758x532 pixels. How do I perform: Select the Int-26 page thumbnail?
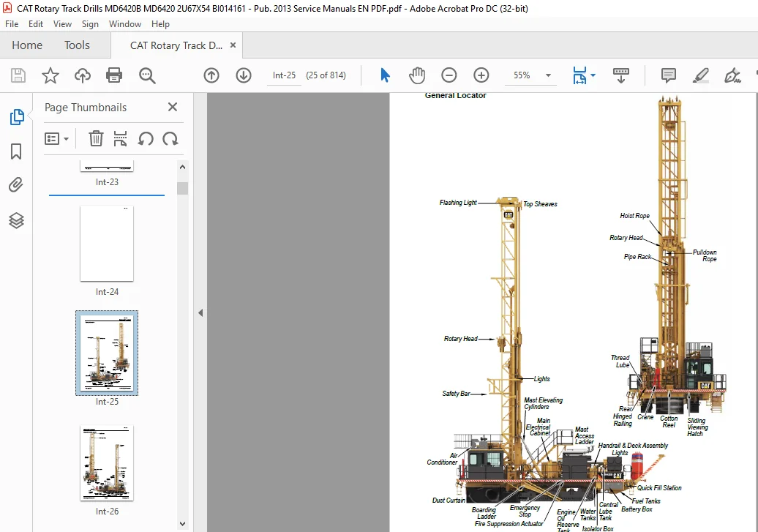(x=107, y=462)
